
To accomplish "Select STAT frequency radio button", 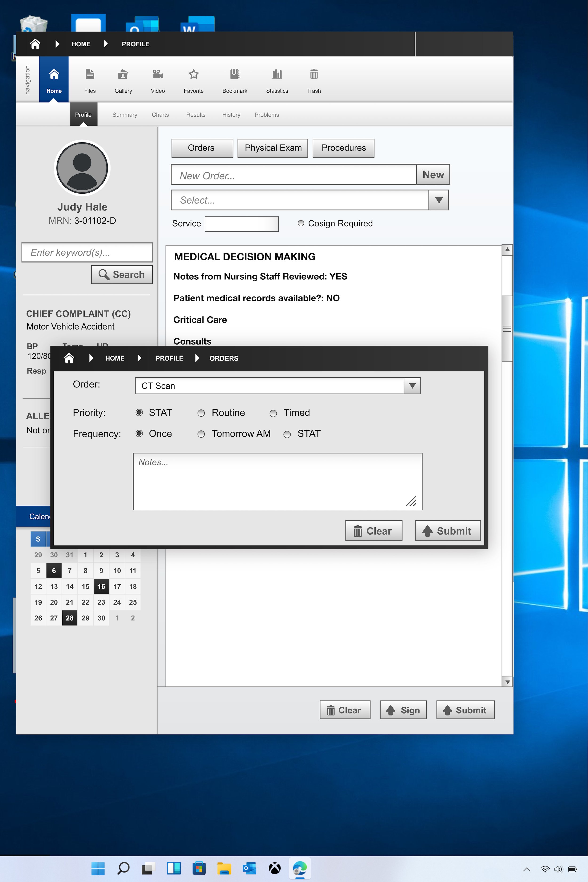I will click(x=287, y=434).
